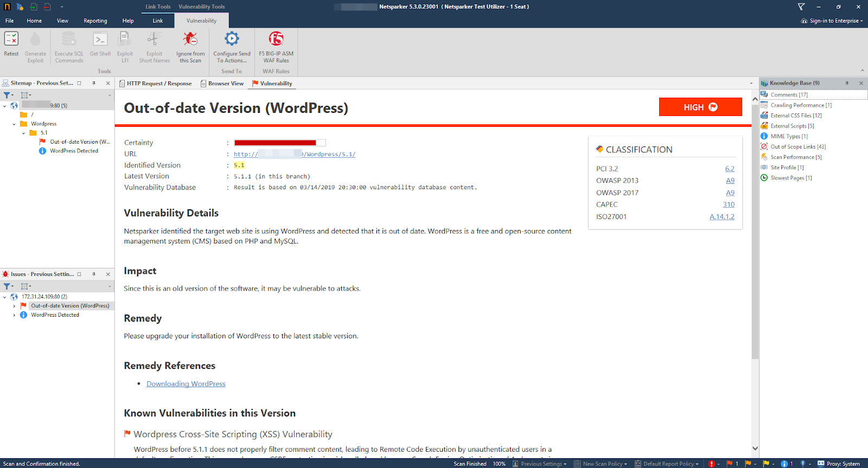The width and height of the screenshot is (868, 468).
Task: Open the Sign-in to Enterprise dropdown
Action: pyautogui.click(x=832, y=21)
